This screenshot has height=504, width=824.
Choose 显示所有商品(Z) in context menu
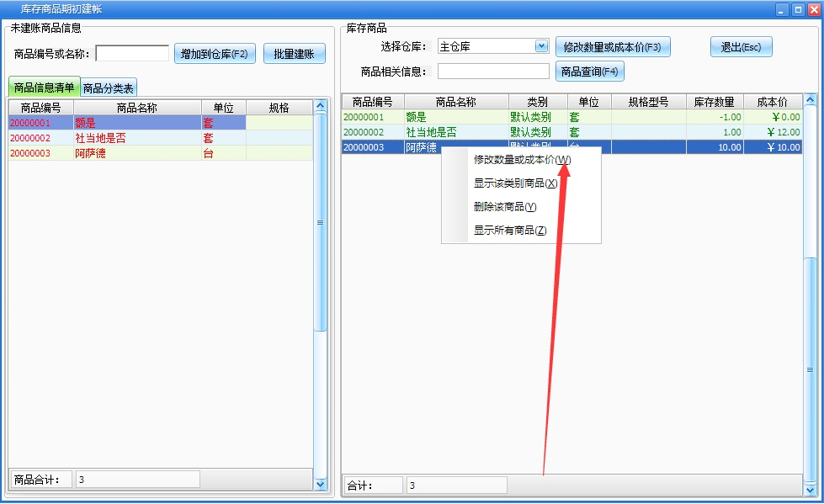pos(510,231)
